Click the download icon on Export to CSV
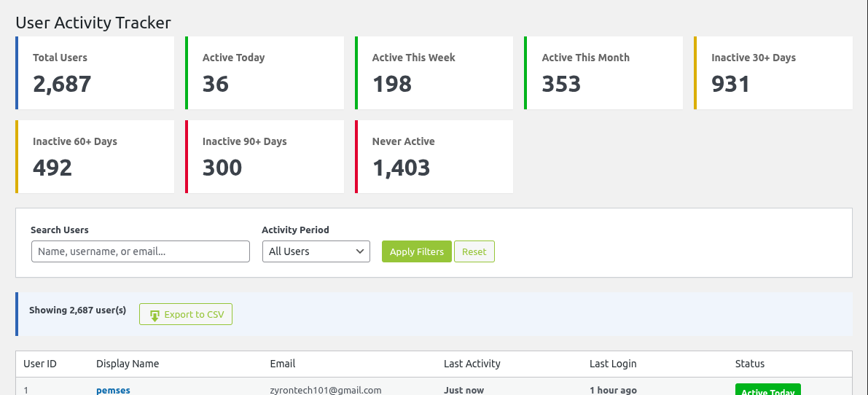The height and width of the screenshot is (395, 868). coord(155,315)
